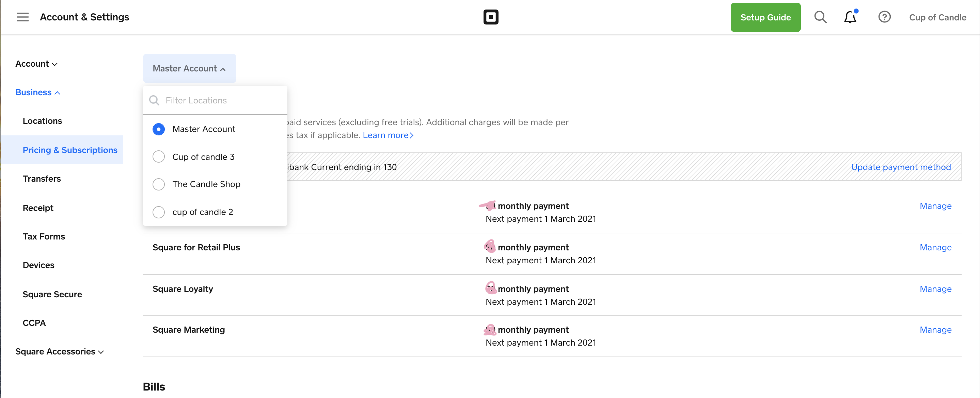Select cup of candle 2 location
This screenshot has width=980, height=398.
tap(159, 212)
